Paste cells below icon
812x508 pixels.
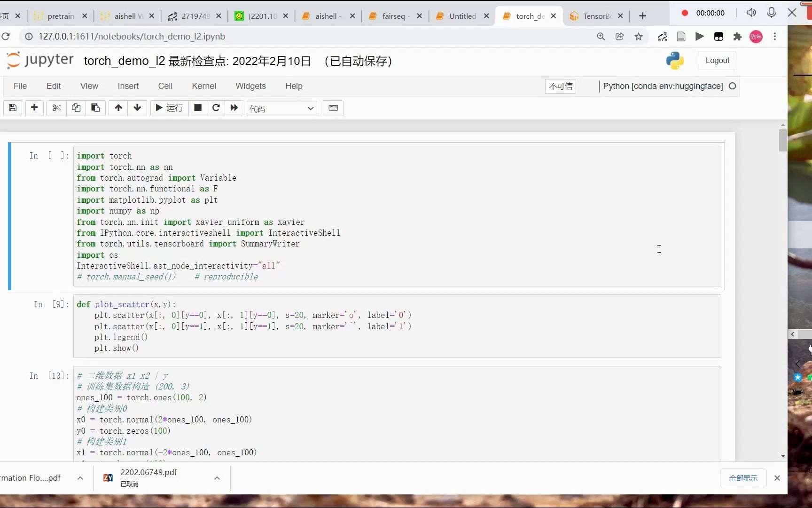tap(95, 108)
